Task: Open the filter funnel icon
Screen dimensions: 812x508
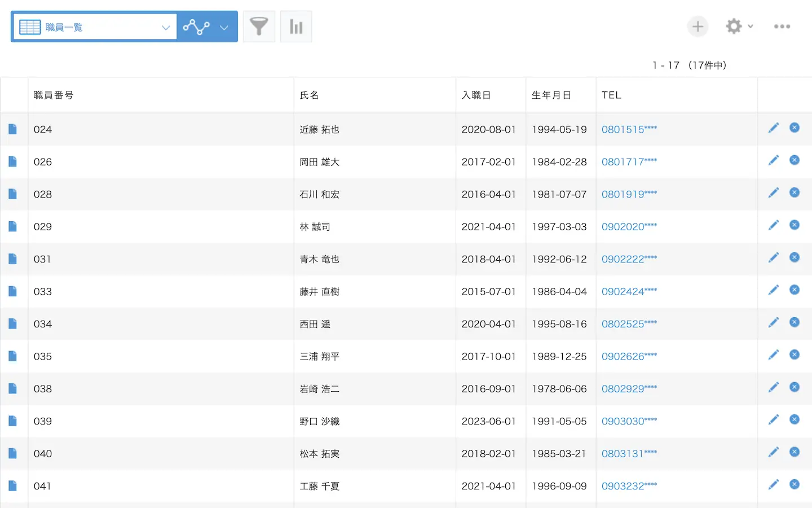Action: tap(259, 27)
